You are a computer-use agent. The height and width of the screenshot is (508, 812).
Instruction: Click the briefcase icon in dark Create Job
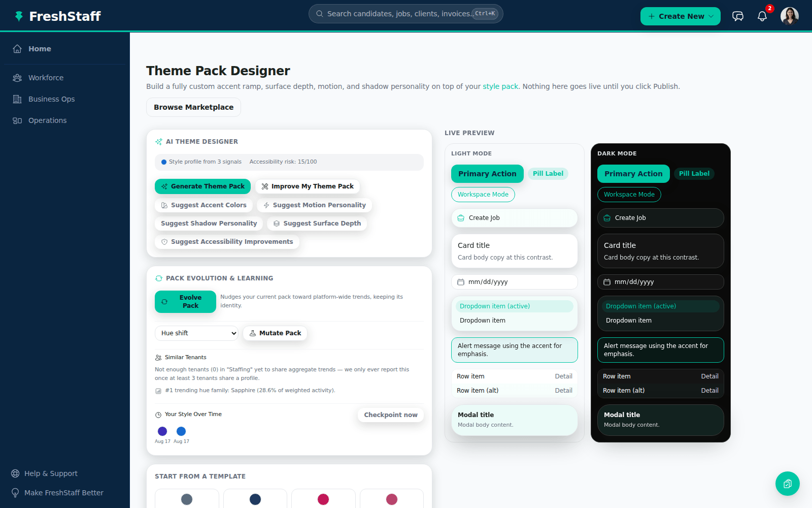607,218
